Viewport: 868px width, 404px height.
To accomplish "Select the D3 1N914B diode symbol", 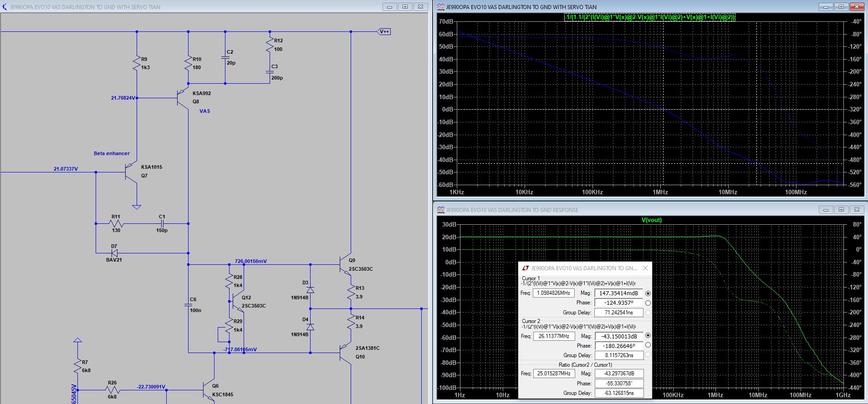I will click(310, 290).
